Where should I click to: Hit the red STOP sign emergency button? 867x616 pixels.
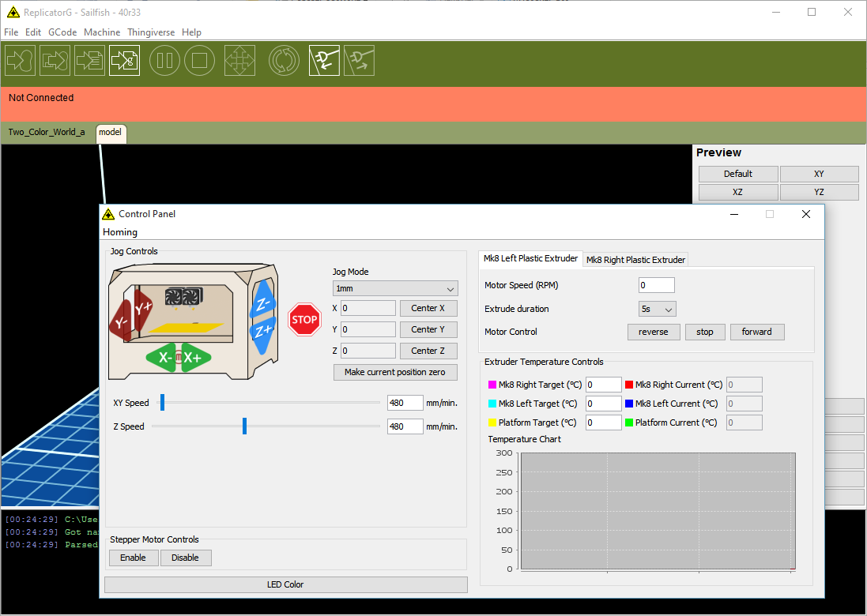[304, 319]
